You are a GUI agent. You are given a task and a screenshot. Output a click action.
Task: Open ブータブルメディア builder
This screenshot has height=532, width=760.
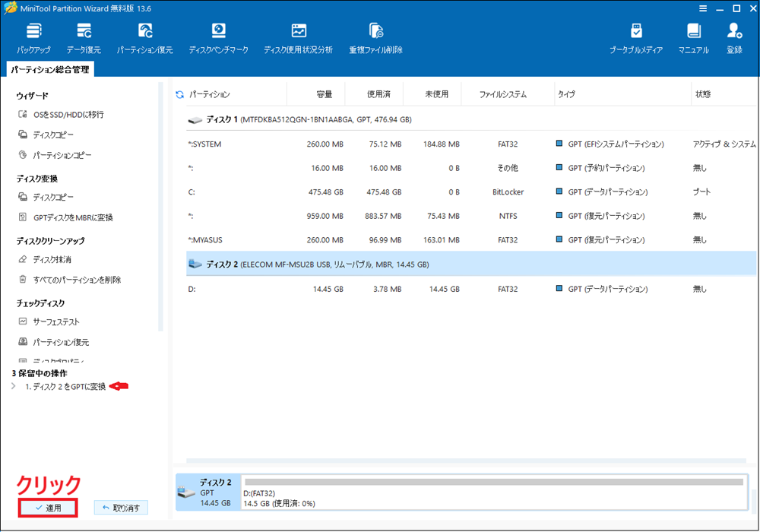(635, 38)
